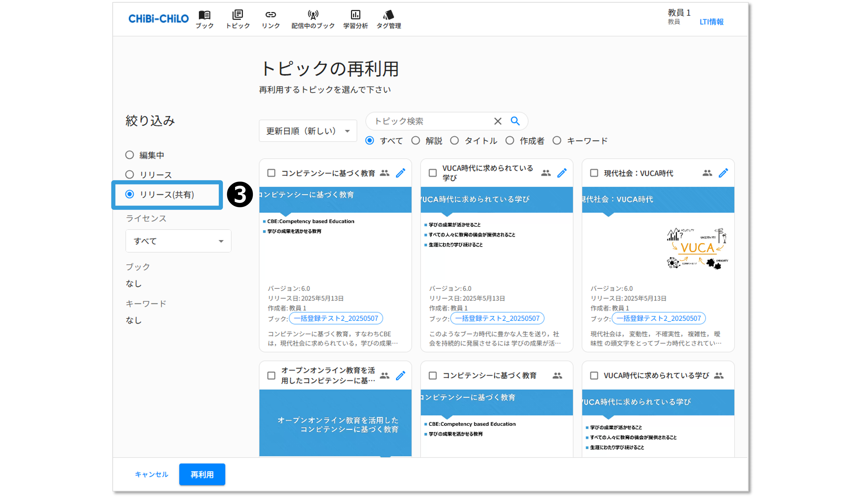
Task: Click the キャンセル button
Action: click(151, 475)
